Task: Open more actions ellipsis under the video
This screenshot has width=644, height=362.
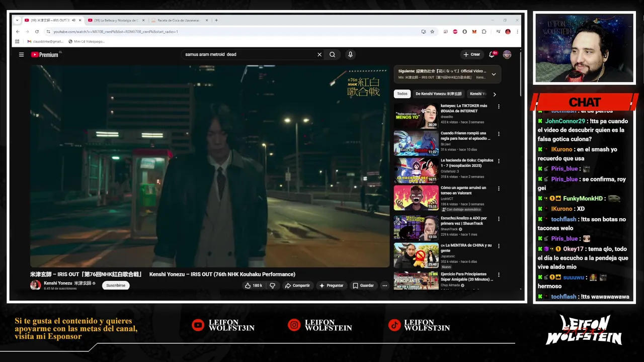Action: click(x=384, y=286)
